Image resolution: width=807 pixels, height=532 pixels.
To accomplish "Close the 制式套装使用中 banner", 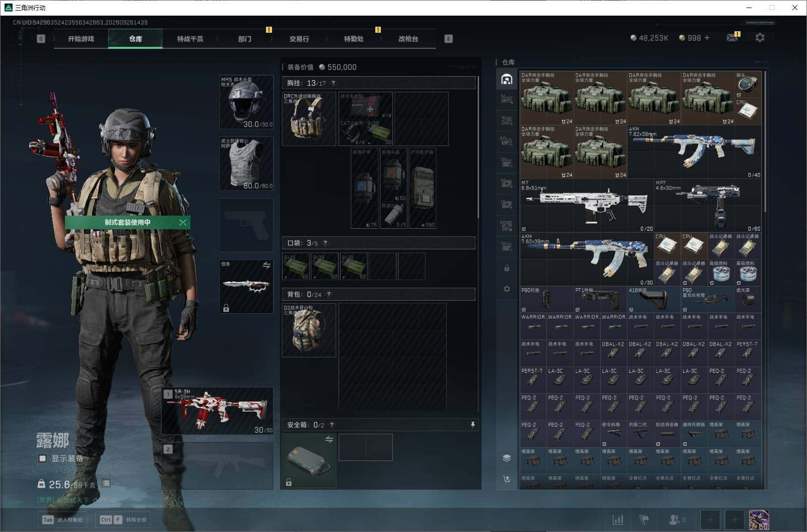I will [x=183, y=222].
